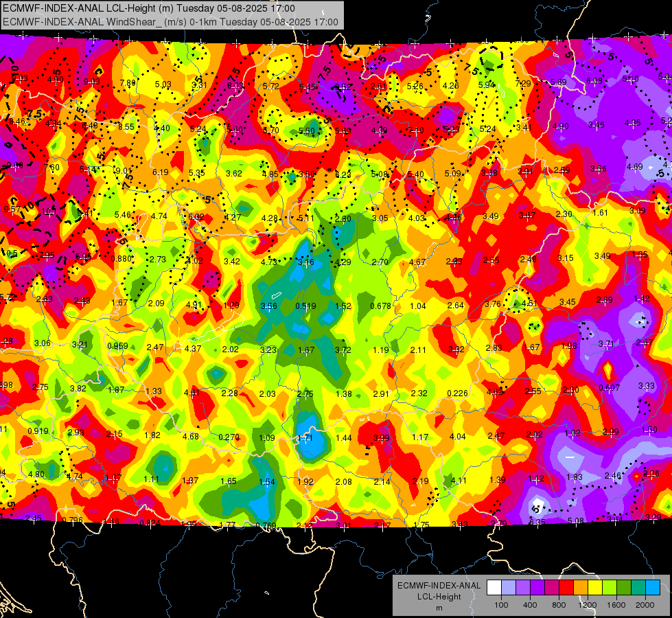Select the violet legend swatch right of the 400 tick
The height and width of the screenshot is (618, 672).
point(537,588)
